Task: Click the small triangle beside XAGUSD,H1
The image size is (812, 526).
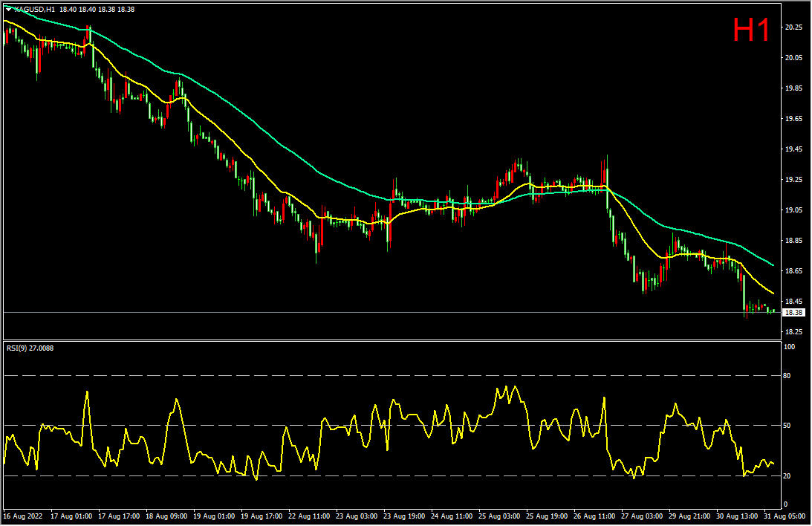Action: click(9, 10)
